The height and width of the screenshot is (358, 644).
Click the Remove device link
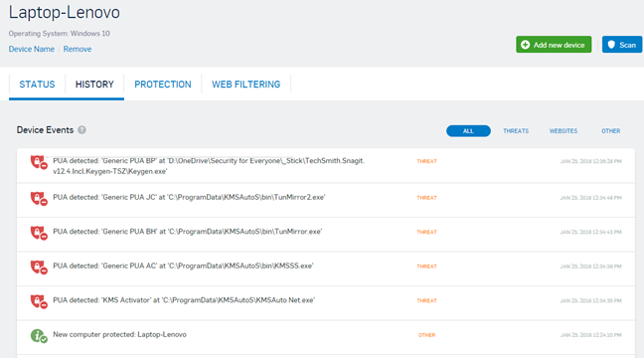[78, 49]
